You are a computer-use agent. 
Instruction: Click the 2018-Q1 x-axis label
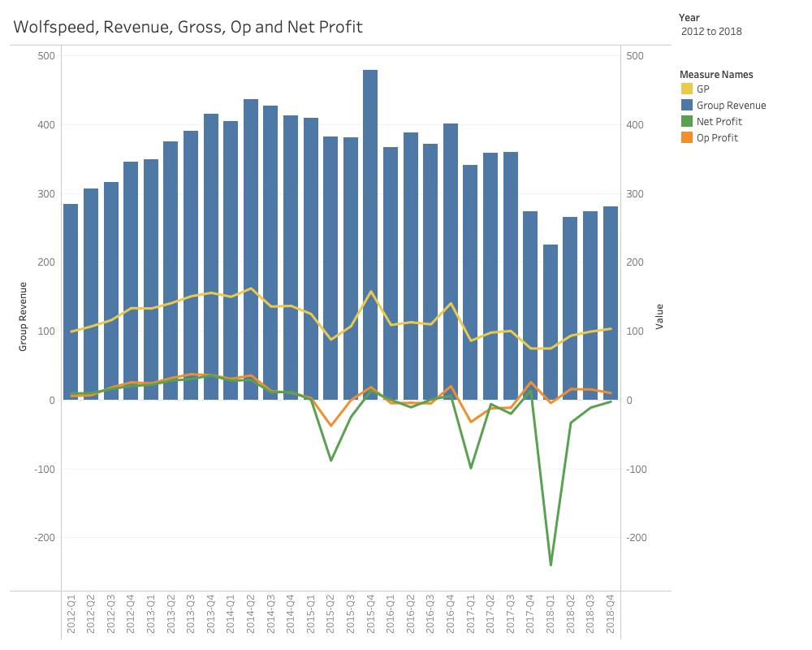tap(551, 614)
